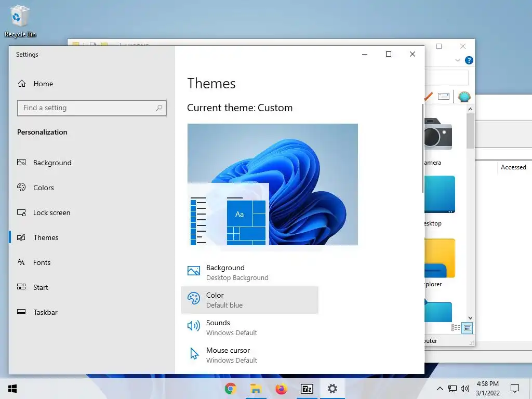Click the Colors palette icon in sidebar

[21, 187]
